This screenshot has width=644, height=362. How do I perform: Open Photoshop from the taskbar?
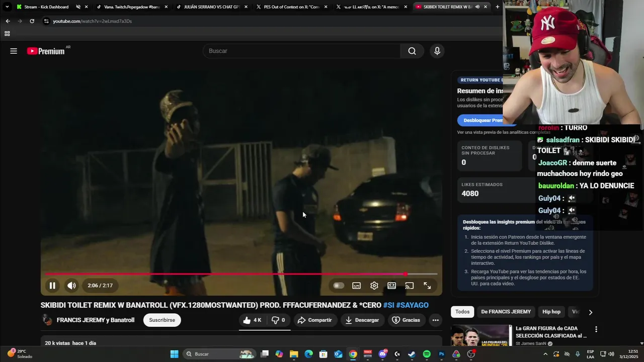441,354
